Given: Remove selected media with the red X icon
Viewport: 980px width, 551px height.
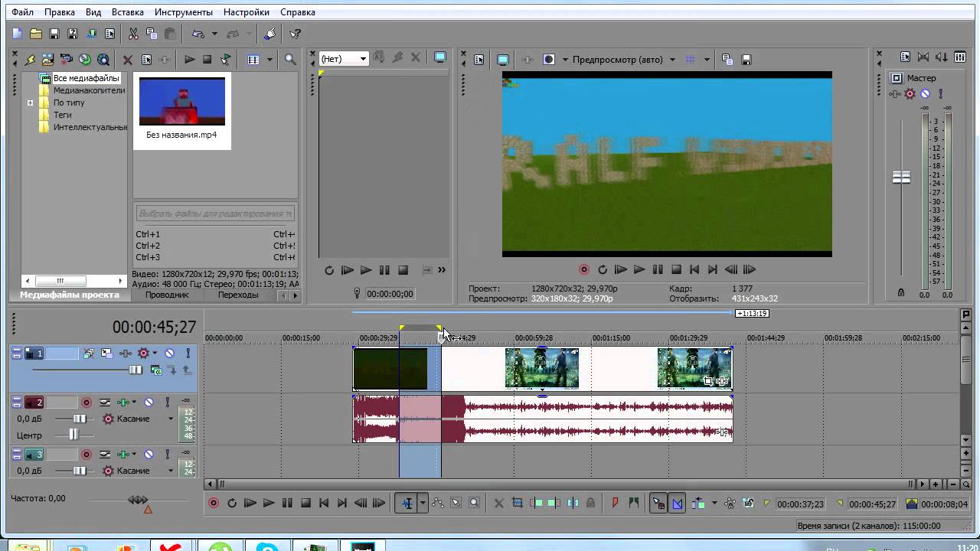Looking at the screenshot, I should [128, 59].
